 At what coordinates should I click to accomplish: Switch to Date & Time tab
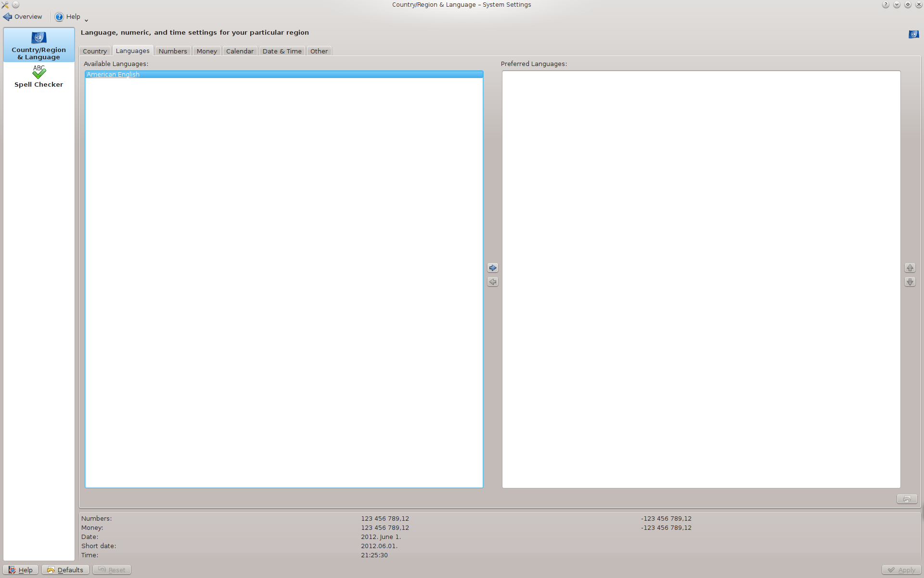[x=282, y=51]
